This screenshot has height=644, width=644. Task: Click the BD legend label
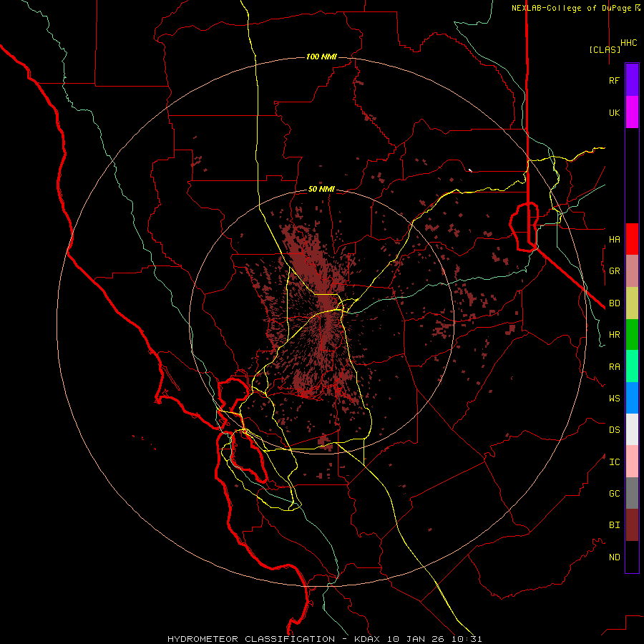coord(614,303)
